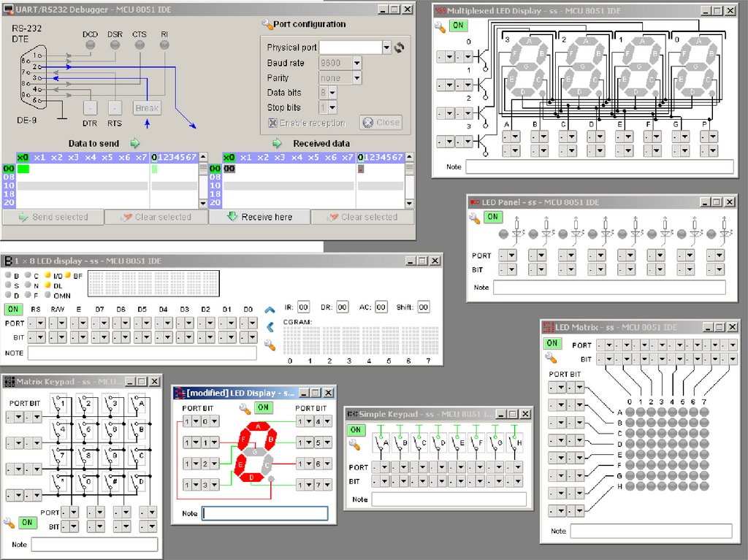The image size is (748, 560).
Task: Open the Physical port dropdown
Action: click(x=386, y=48)
